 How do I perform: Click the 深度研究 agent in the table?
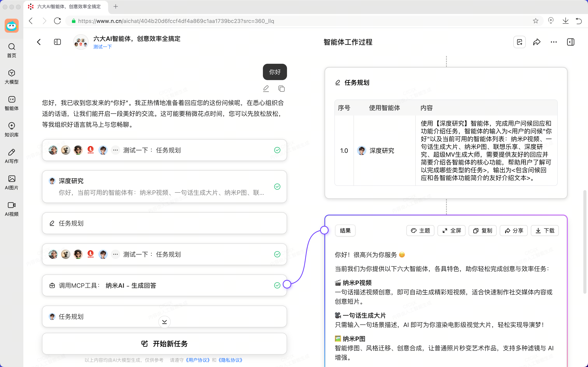click(x=376, y=150)
